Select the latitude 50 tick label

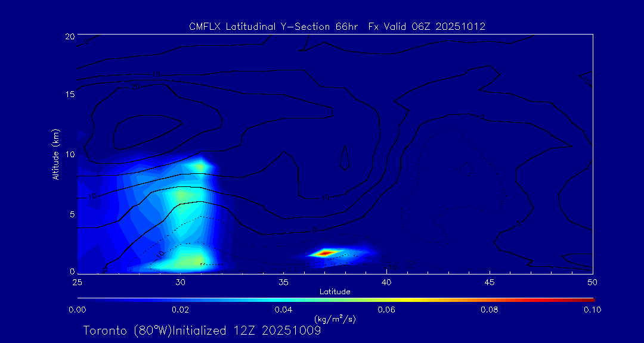pos(592,282)
